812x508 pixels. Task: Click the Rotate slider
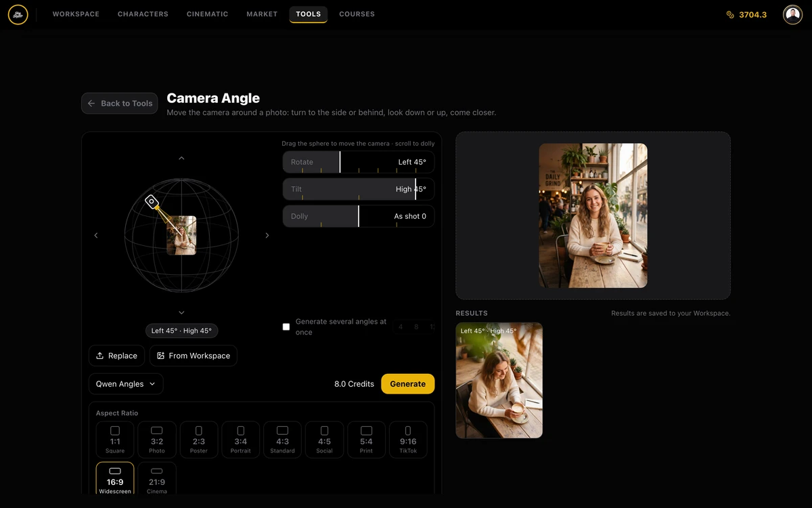pyautogui.click(x=359, y=162)
